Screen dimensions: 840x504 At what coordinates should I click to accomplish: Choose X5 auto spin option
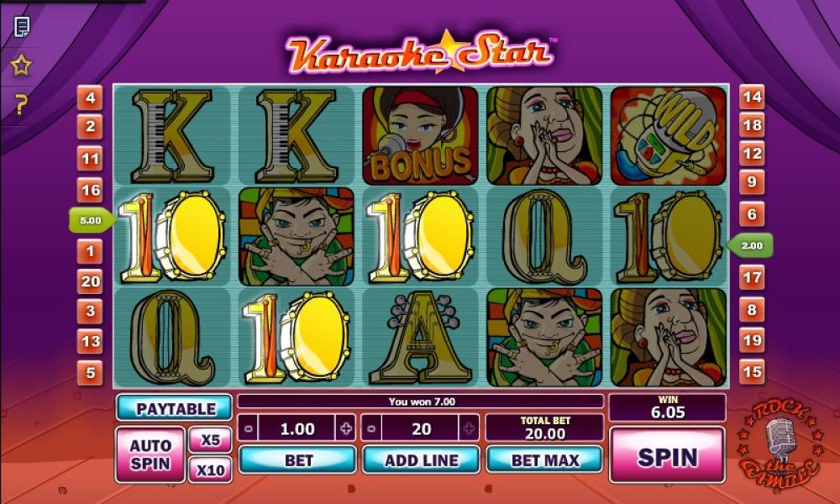211,439
